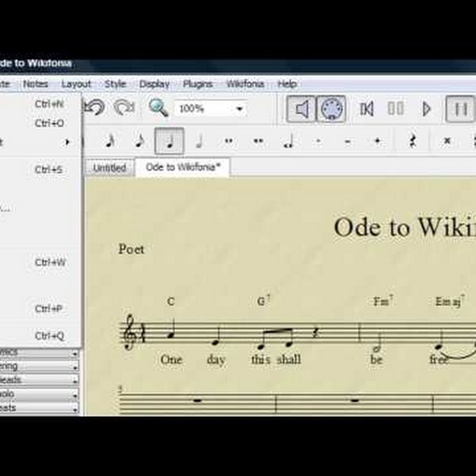Switch to the Ode to Wikifonia* tab
This screenshot has width=476, height=476.
click(183, 167)
